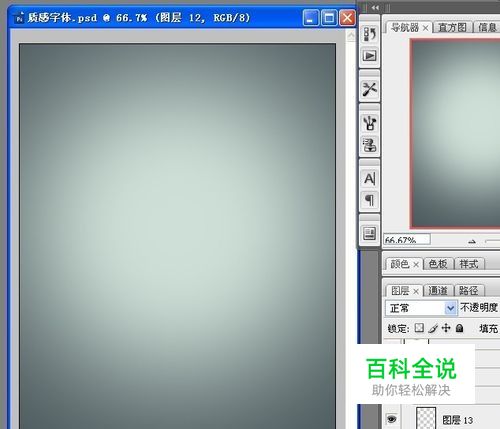The width and height of the screenshot is (500, 429).
Task: Open the Actions panel play icon
Action: [x=370, y=56]
